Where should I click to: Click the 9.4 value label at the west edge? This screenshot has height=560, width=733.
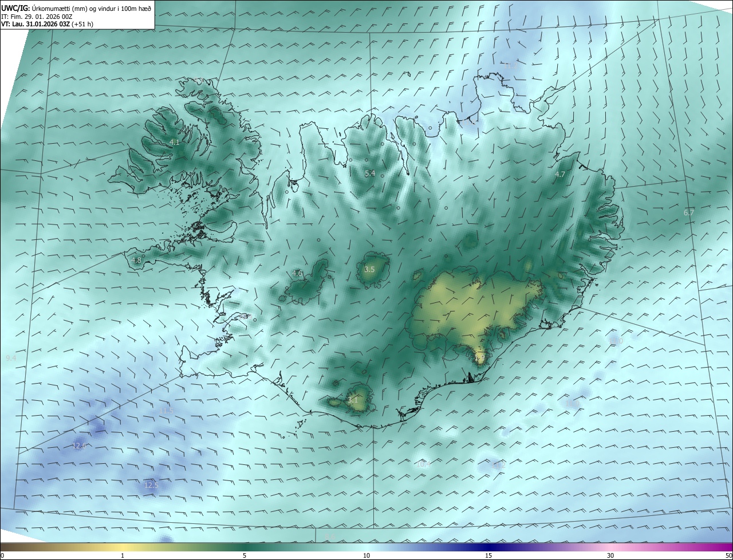click(x=11, y=358)
